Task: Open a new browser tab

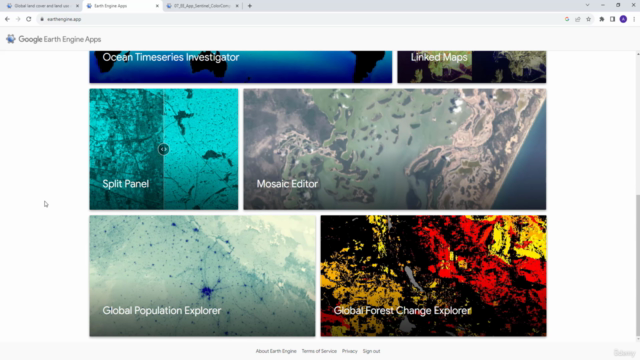Action: click(250, 6)
